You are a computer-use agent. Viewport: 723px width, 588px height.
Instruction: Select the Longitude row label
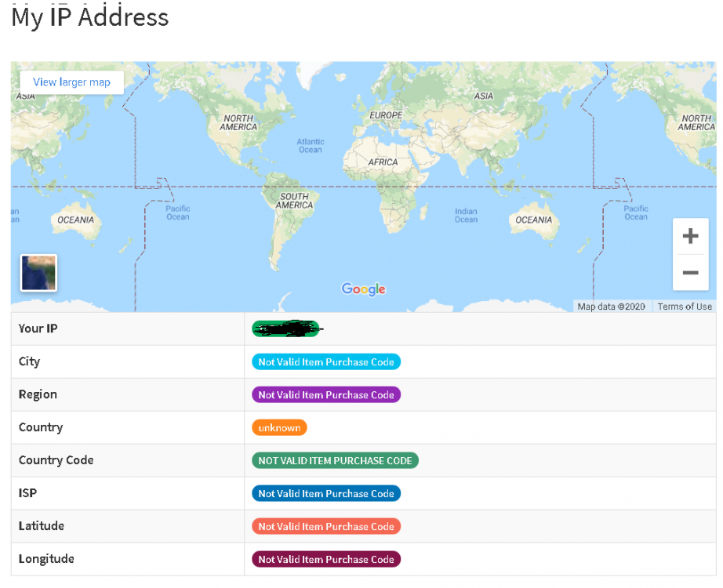click(x=46, y=560)
